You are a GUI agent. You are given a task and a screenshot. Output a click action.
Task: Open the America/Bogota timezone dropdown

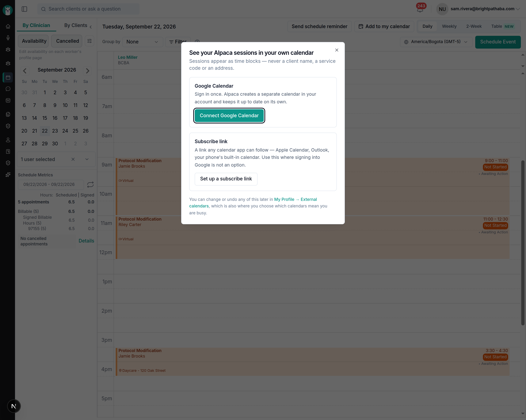pos(436,42)
